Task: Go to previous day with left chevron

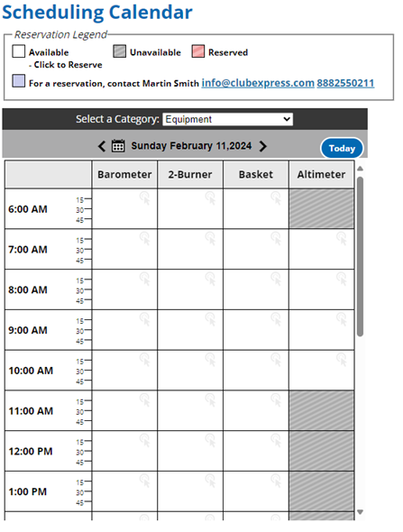Action: [102, 146]
